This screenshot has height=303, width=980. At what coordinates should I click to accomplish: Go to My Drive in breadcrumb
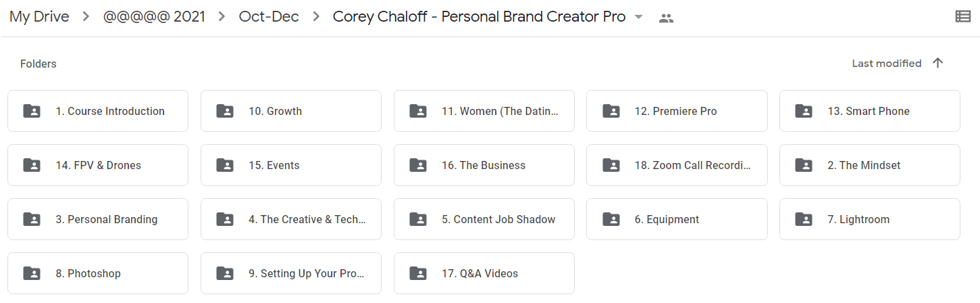(39, 17)
